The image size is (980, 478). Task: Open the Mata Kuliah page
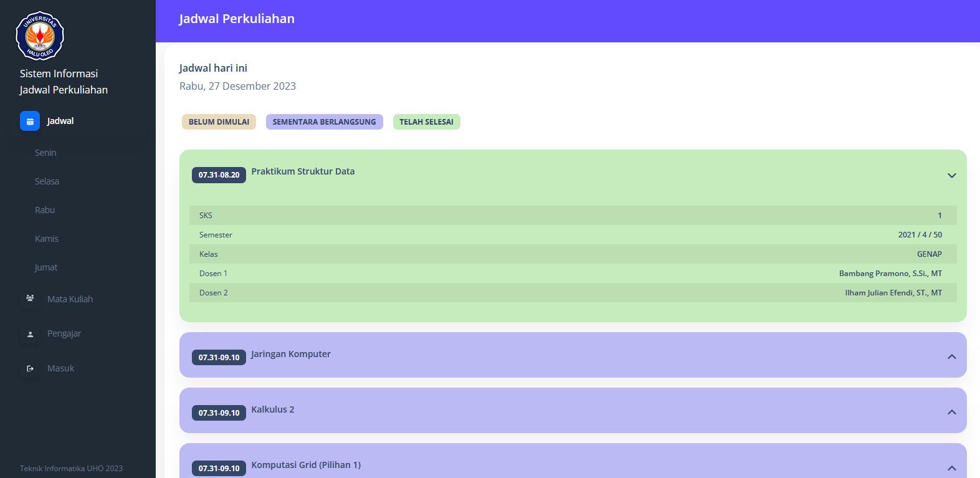pyautogui.click(x=70, y=299)
